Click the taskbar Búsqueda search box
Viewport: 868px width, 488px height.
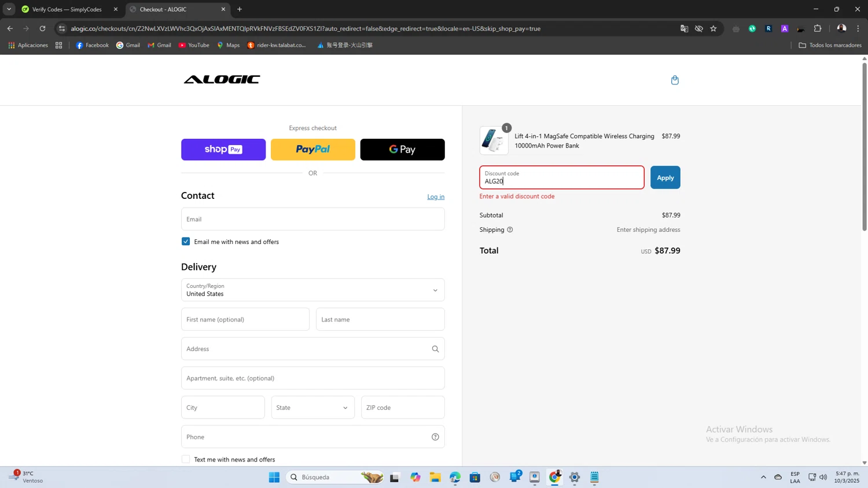334,477
